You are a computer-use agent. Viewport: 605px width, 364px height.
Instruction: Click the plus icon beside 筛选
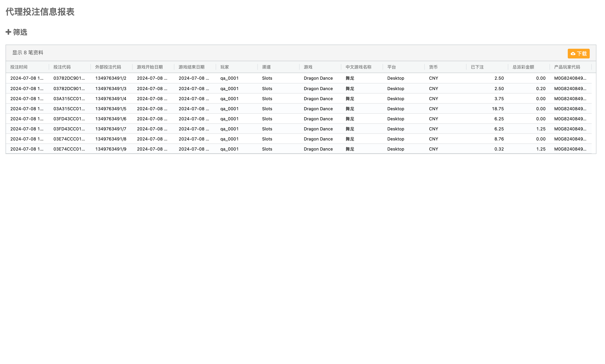click(8, 32)
